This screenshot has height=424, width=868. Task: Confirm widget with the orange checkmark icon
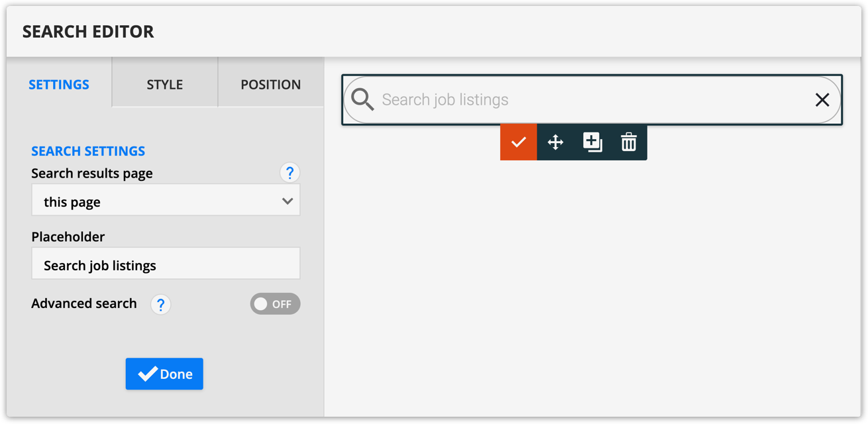[518, 142]
